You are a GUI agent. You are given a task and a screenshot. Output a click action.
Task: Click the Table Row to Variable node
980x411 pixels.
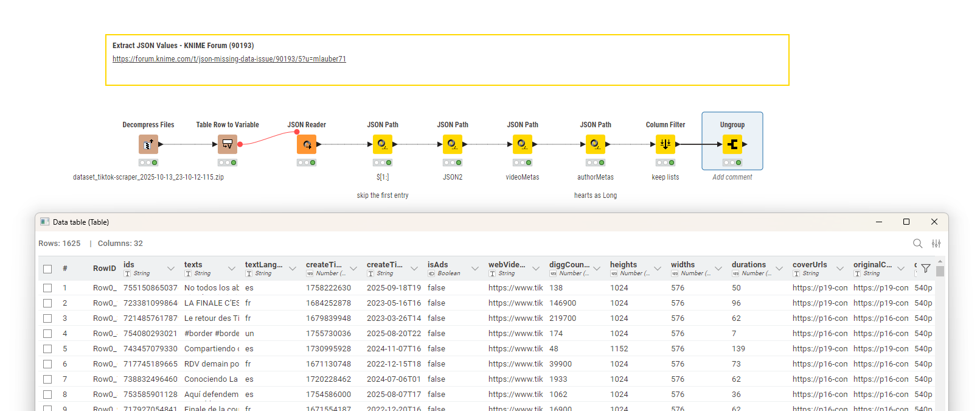tap(228, 144)
